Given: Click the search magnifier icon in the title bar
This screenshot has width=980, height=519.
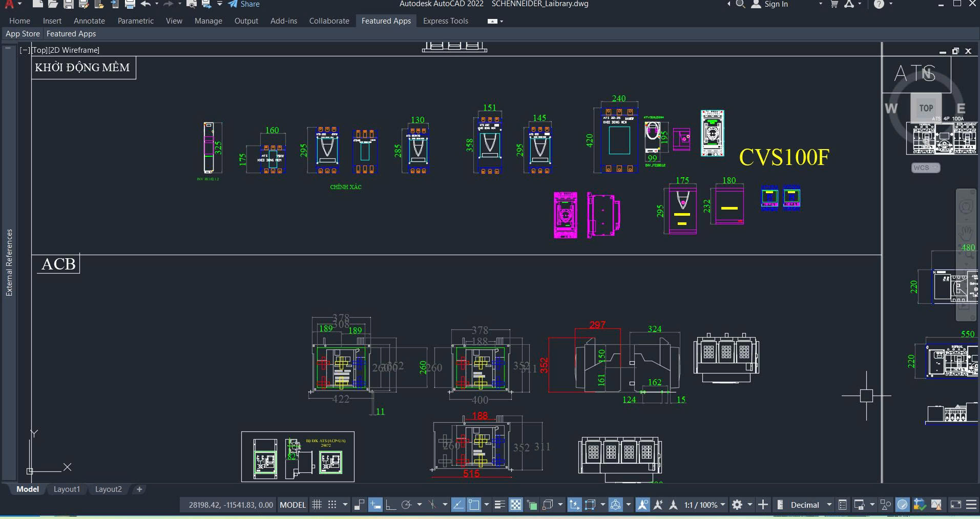Looking at the screenshot, I should click(x=740, y=4).
